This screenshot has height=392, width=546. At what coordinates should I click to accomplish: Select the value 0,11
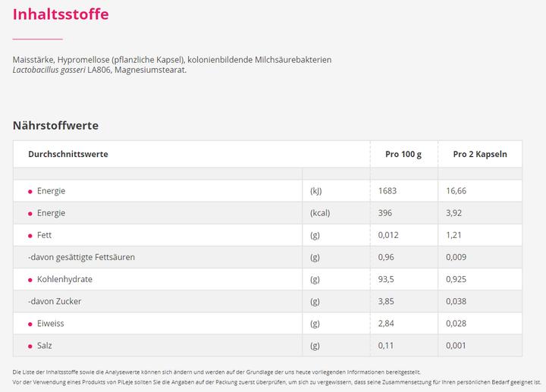[x=386, y=345]
